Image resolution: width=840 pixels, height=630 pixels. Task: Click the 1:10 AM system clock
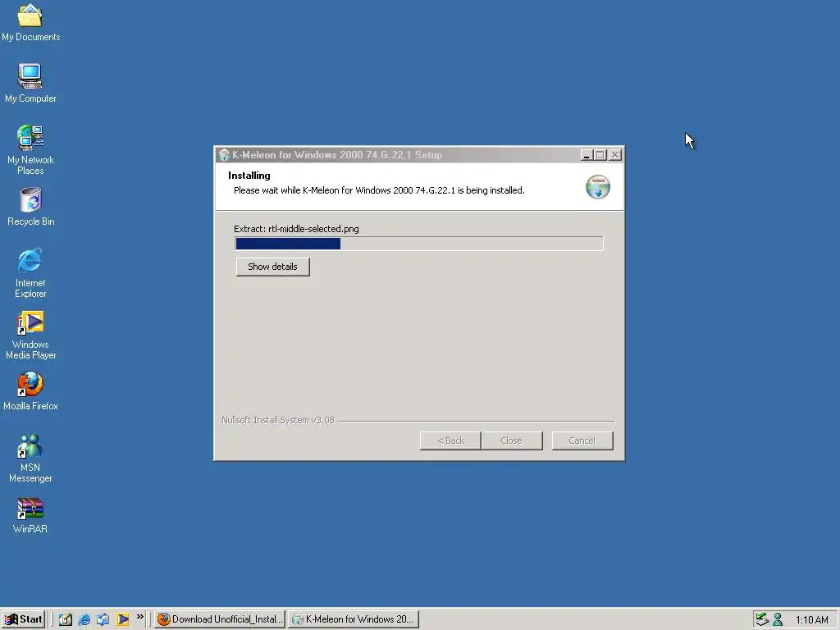click(x=811, y=620)
